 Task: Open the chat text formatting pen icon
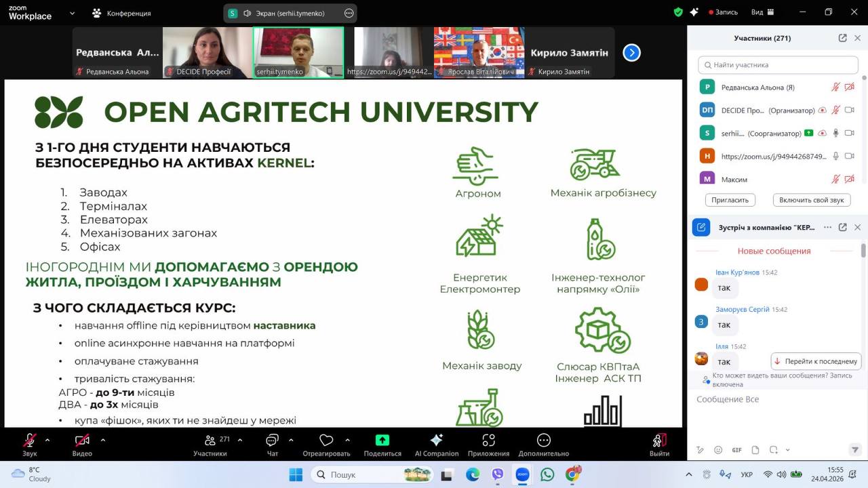point(701,450)
